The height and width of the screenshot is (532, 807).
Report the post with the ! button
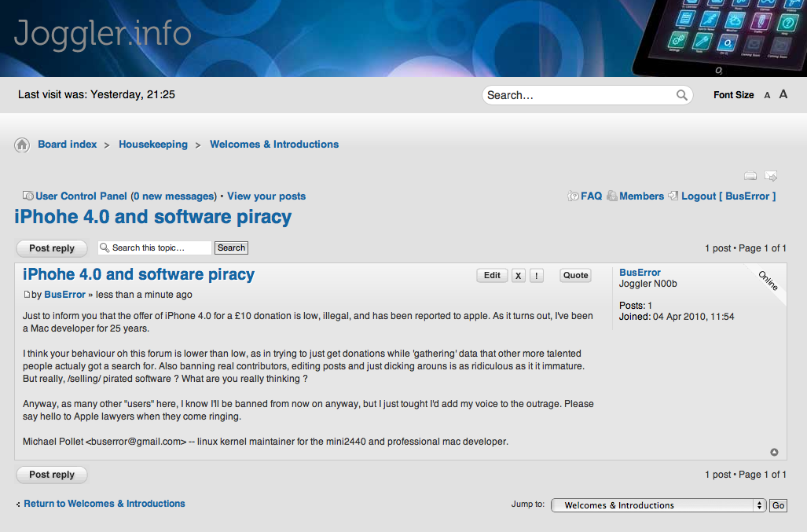click(536, 276)
